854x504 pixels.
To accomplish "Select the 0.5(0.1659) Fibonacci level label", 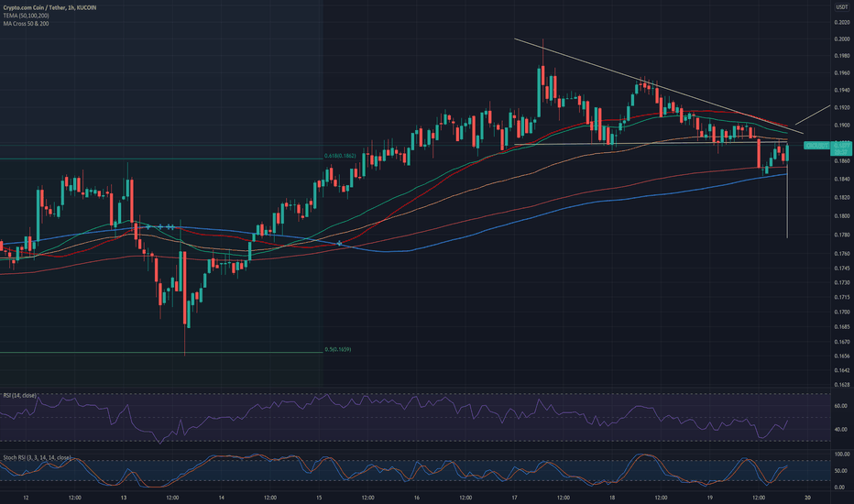I will 338,349.
